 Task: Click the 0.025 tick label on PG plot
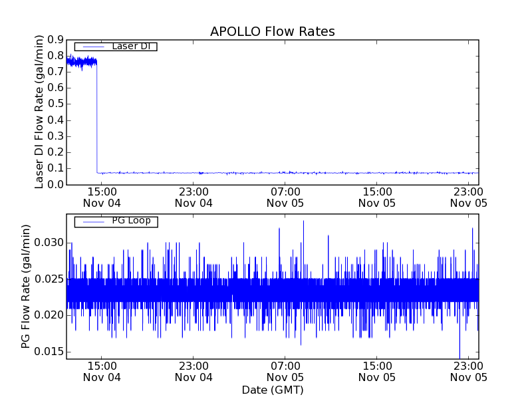[x=50, y=279]
